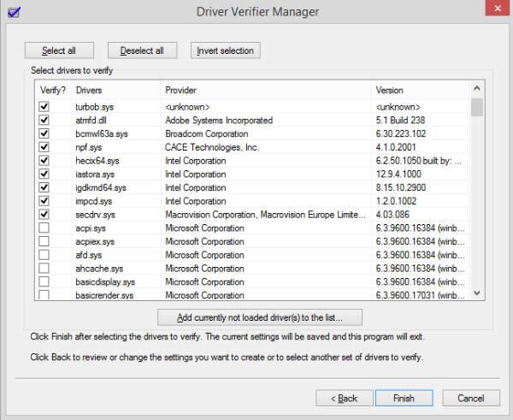Uncheck the atmfd.dll verify checkbox
Screen dimensions: 513x420
point(44,121)
